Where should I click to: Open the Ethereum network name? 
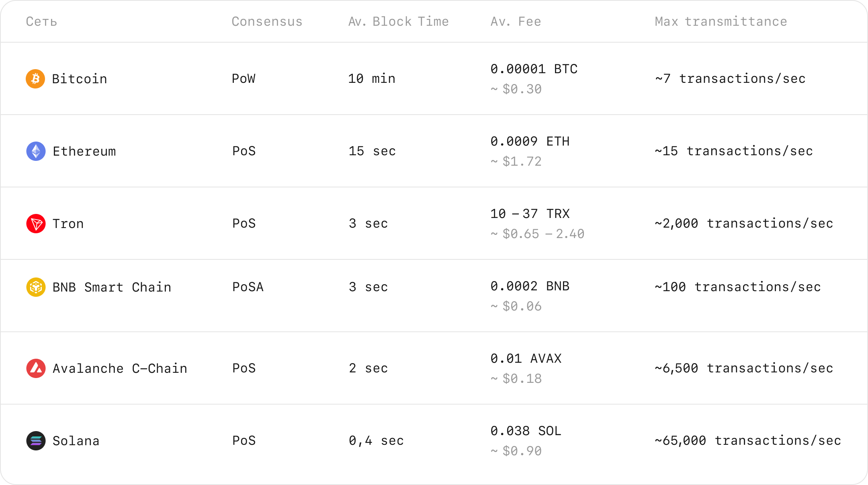pos(84,151)
